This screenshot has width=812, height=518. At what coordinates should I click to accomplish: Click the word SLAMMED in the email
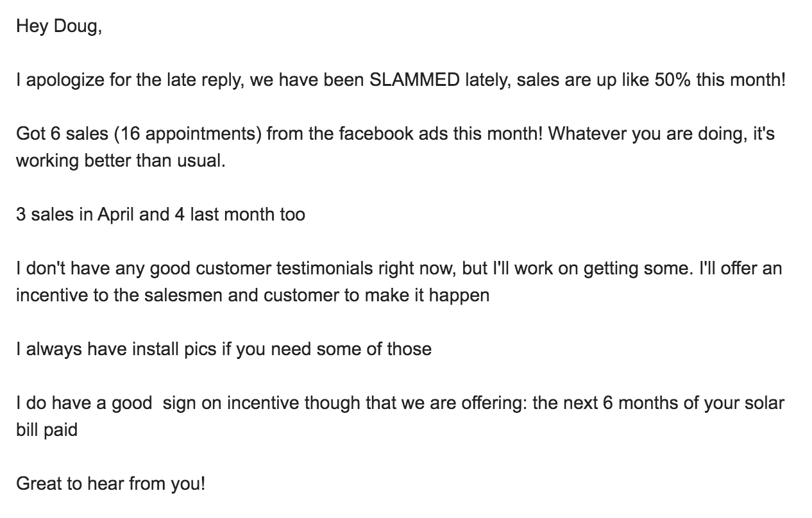[416, 81]
